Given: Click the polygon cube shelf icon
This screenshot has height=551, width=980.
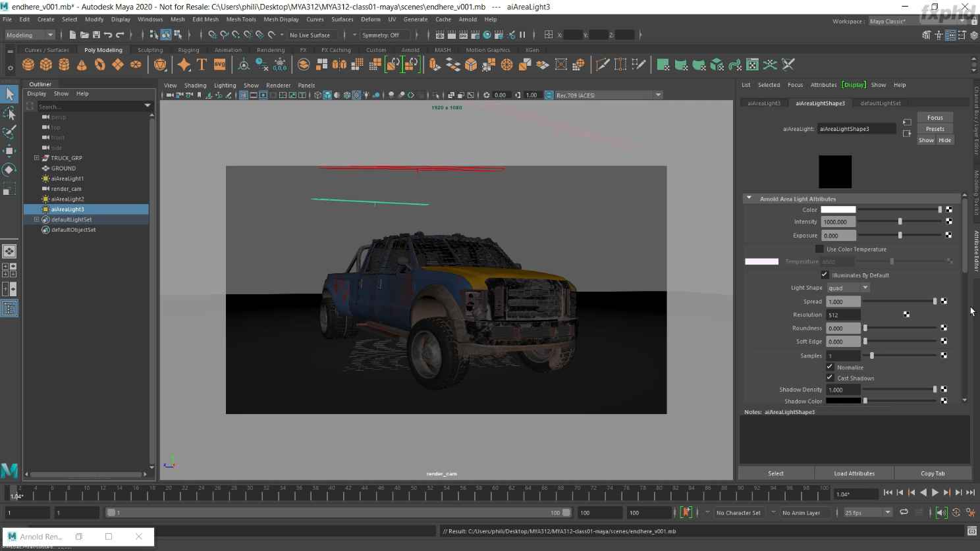Looking at the screenshot, I should pos(46,65).
